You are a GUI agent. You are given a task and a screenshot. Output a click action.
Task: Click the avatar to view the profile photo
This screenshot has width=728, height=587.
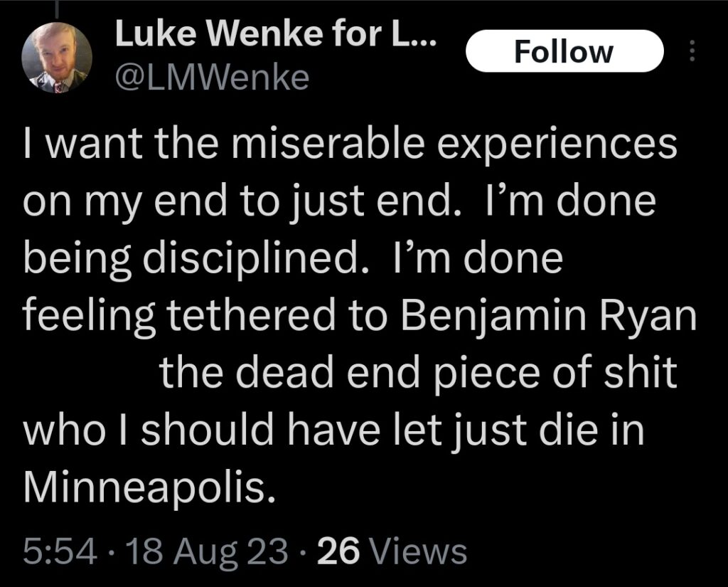click(x=57, y=55)
